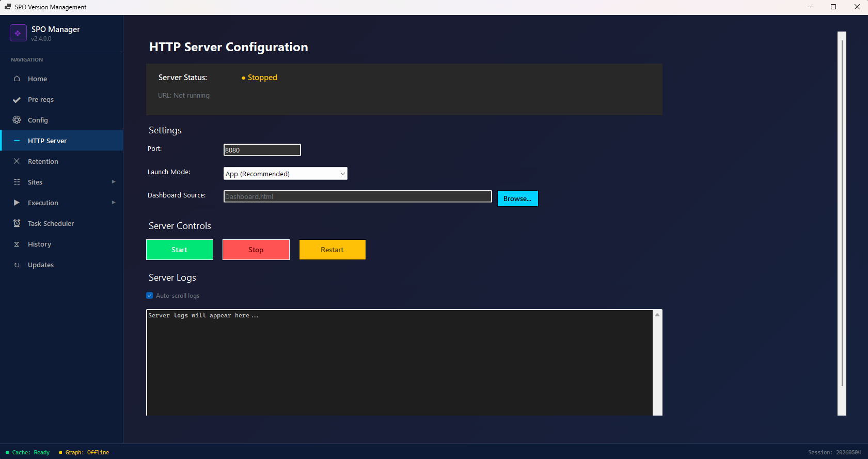Toggle the Auto-scroll logs checkbox
The image size is (868, 459).
click(150, 296)
